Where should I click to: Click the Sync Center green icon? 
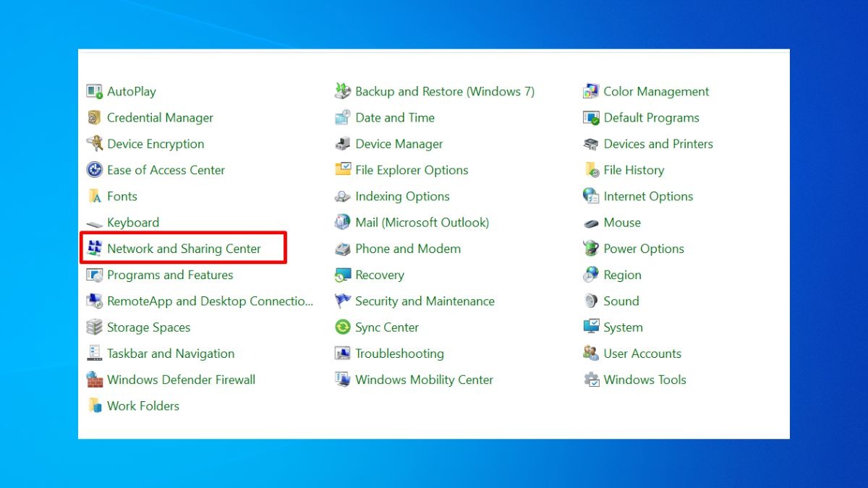[343, 328]
